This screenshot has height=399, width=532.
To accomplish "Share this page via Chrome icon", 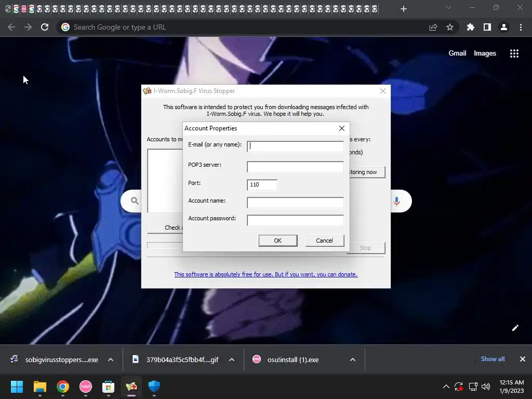I will (433, 27).
